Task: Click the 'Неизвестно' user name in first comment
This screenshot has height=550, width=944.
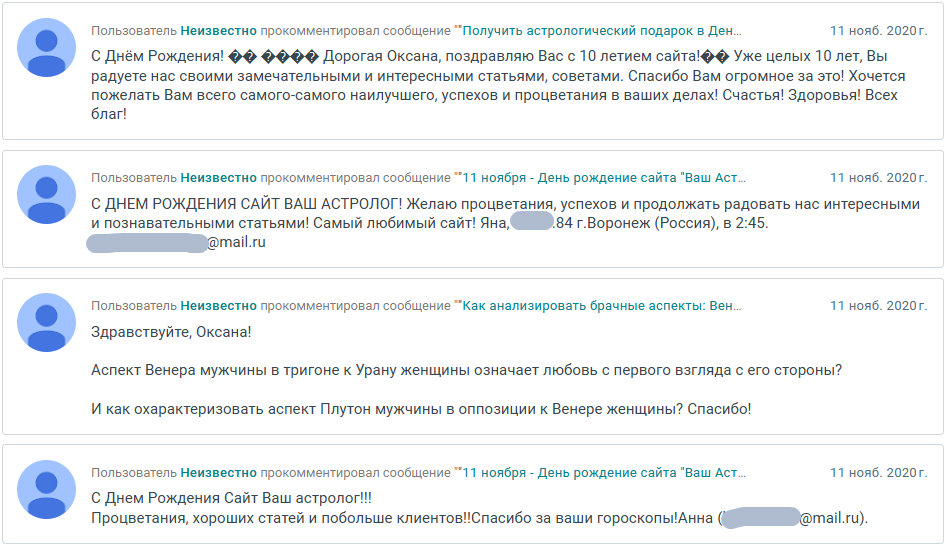Action: [219, 31]
